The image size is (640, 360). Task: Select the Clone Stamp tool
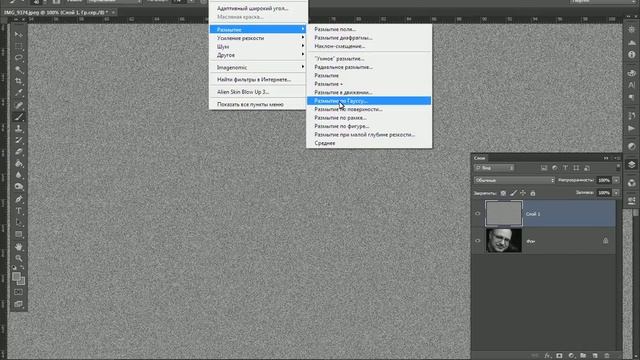click(18, 128)
